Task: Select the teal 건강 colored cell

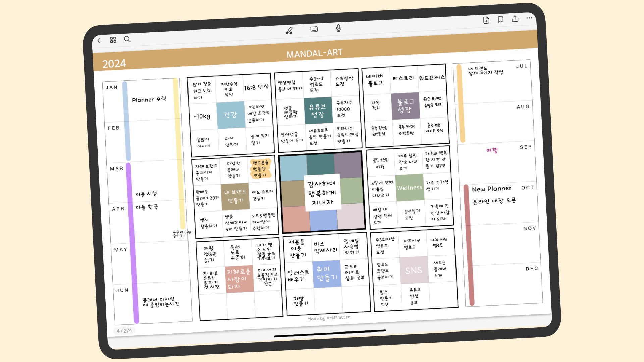Action: [231, 114]
